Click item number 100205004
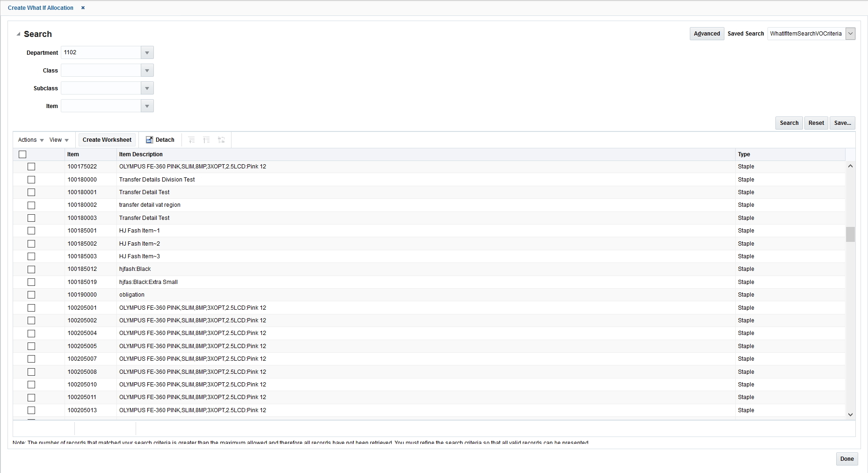868x473 pixels. click(82, 333)
